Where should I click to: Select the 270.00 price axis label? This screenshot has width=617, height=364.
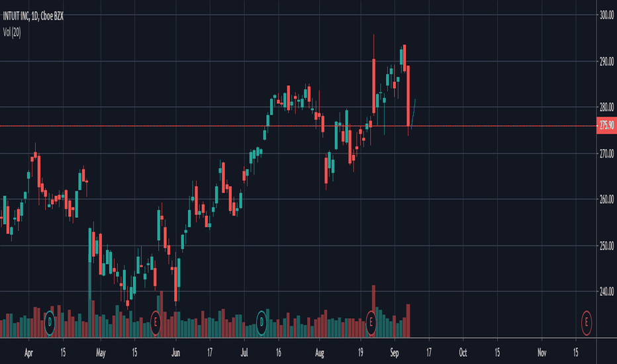click(606, 154)
